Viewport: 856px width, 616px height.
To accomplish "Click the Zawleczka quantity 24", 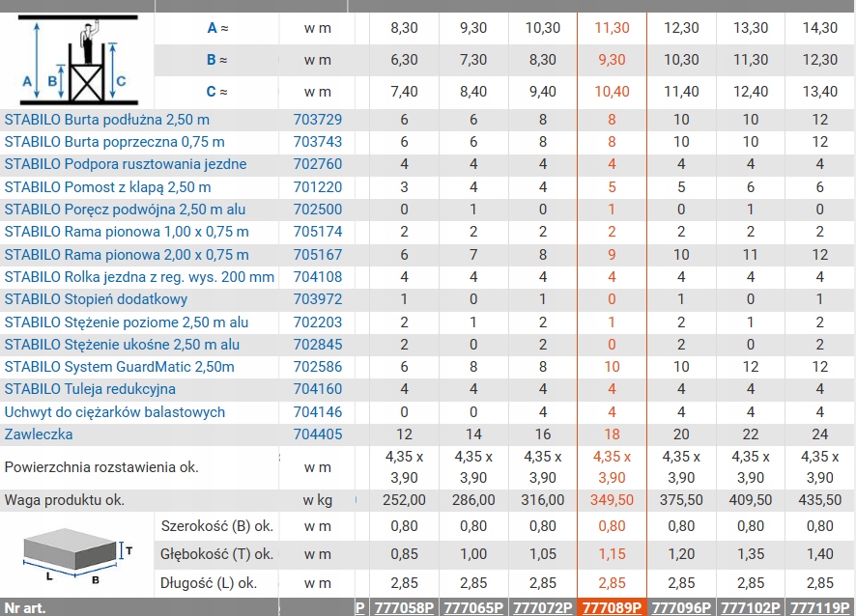I will coord(820,434).
